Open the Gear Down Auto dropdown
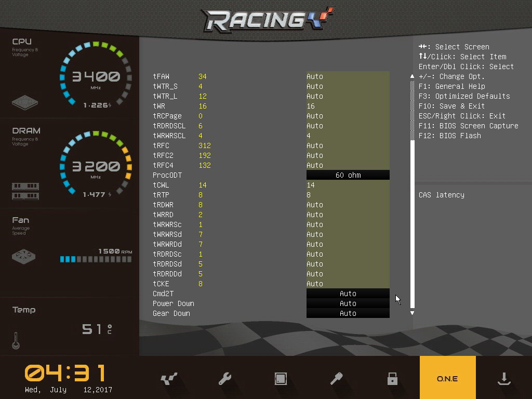Viewport: 532px width, 399px height. pyautogui.click(x=348, y=313)
